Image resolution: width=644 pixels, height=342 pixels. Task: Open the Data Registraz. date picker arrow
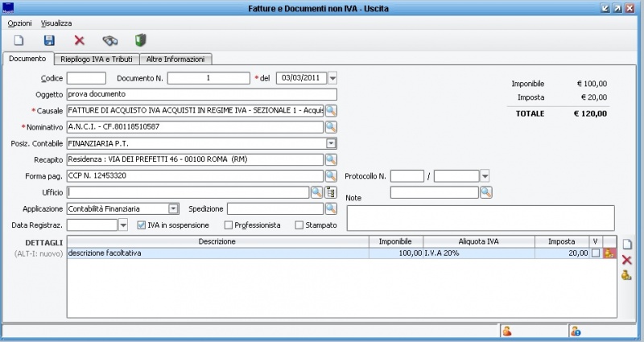point(123,225)
